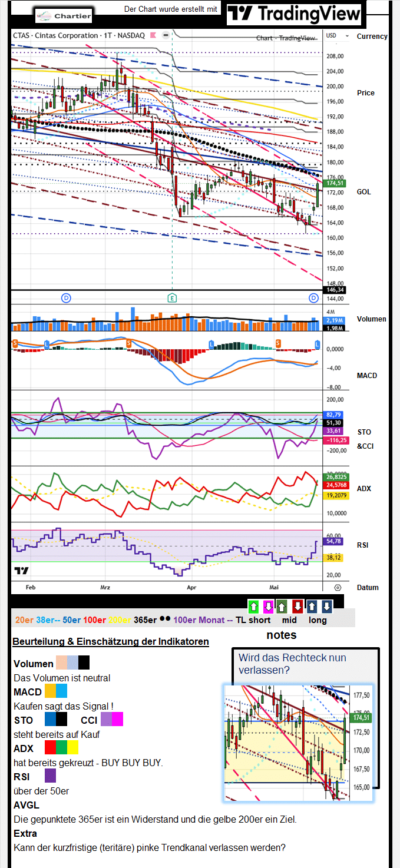Screen dimensions: 400x868
Task: Open the earnings E marker on timeline
Action: coord(172,298)
